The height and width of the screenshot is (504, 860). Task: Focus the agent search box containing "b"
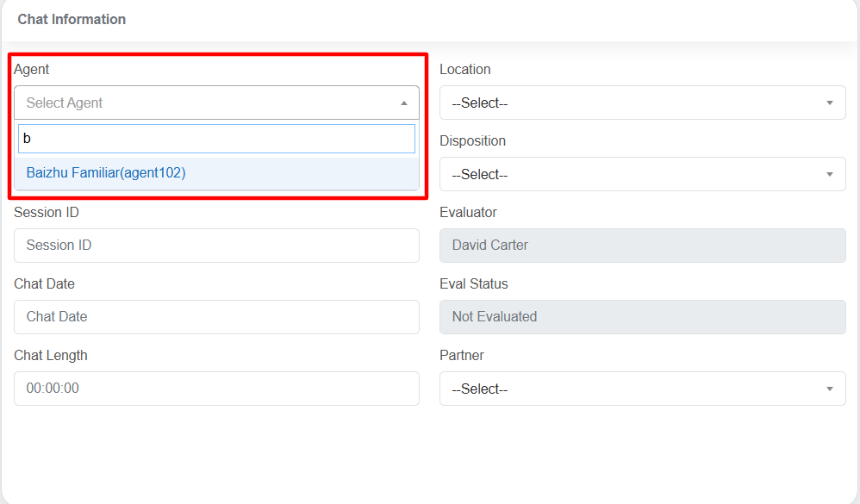pyautogui.click(x=216, y=139)
